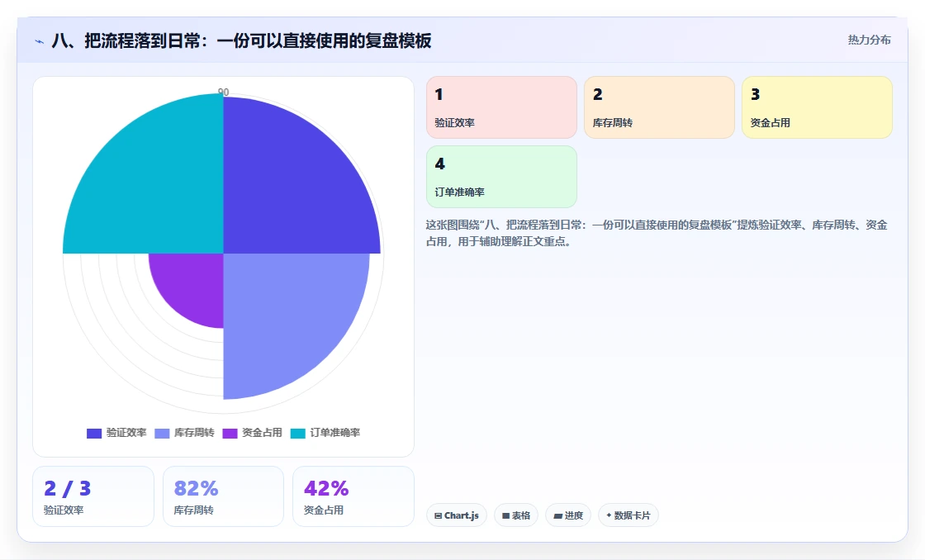
Task: Open card 4 订单准确率
Action: coord(501,177)
